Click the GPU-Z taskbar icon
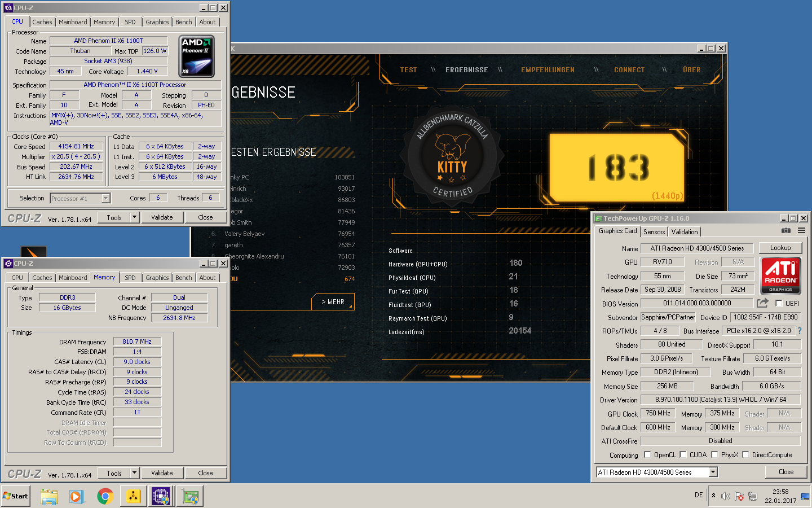This screenshot has width=812, height=508. 191,497
